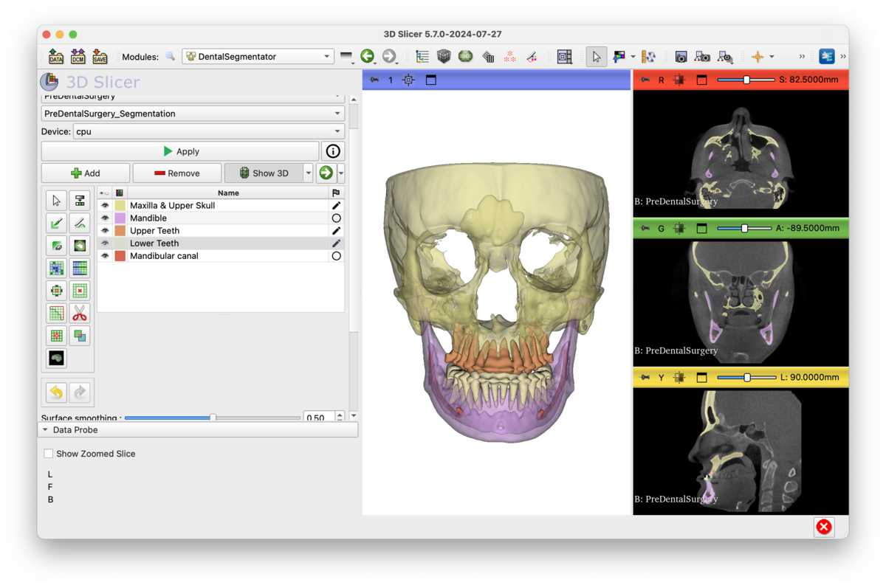Viewport: 886px width, 588px height.
Task: Click the Surface smoothing slider
Action: (x=213, y=418)
